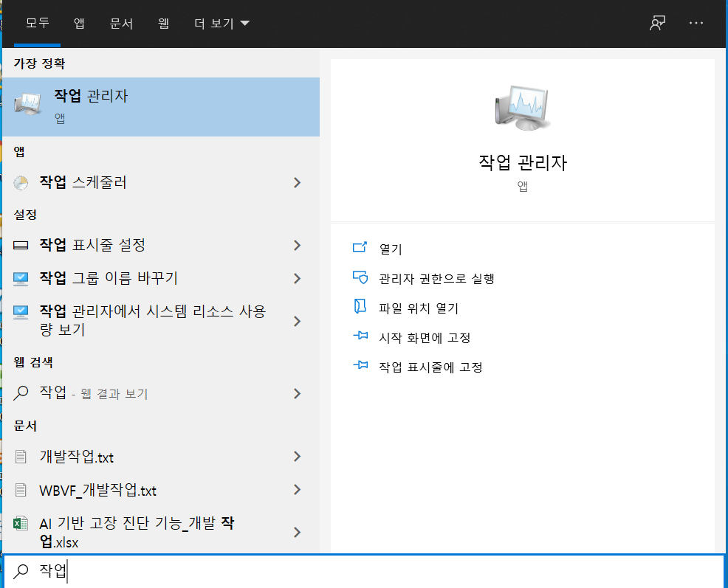728x588 pixels.
Task: Open 작업 관리자에서 시스템 리소스 사용량 보기
Action: [x=161, y=321]
